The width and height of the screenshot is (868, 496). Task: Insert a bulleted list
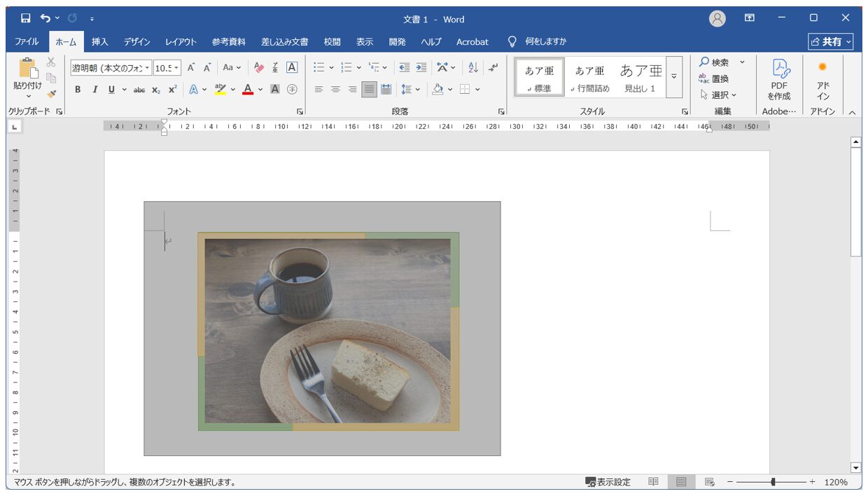coord(319,68)
